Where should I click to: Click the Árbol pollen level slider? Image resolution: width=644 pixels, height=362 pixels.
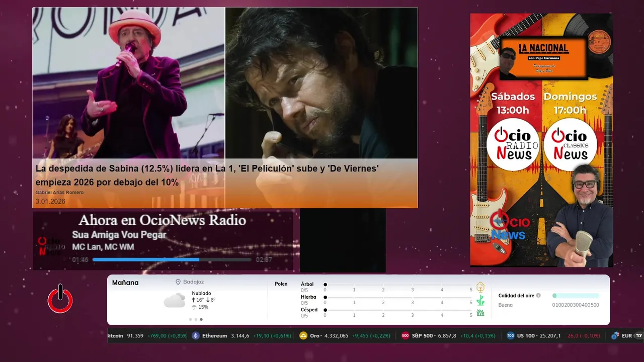coord(398,285)
